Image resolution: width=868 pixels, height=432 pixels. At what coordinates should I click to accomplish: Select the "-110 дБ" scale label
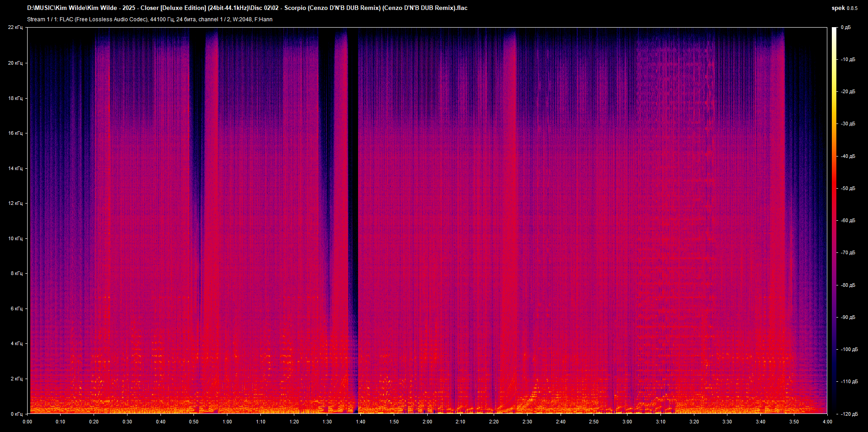[849, 382]
